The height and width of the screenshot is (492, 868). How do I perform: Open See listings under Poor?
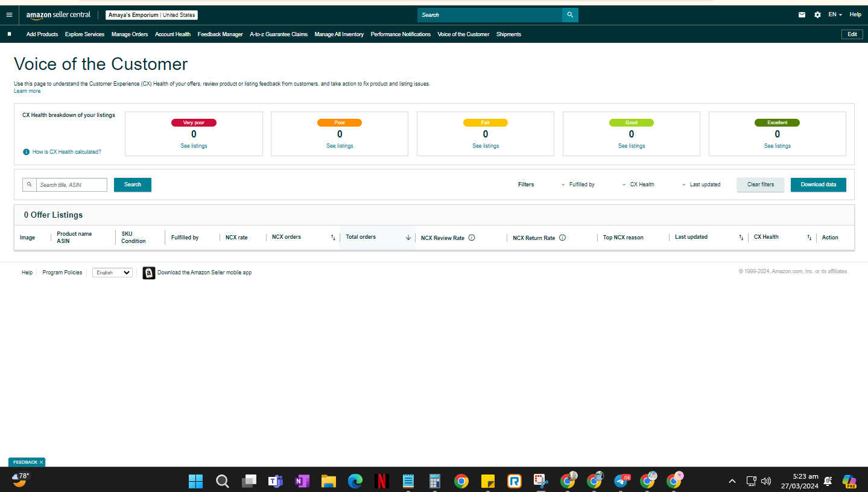click(x=340, y=146)
